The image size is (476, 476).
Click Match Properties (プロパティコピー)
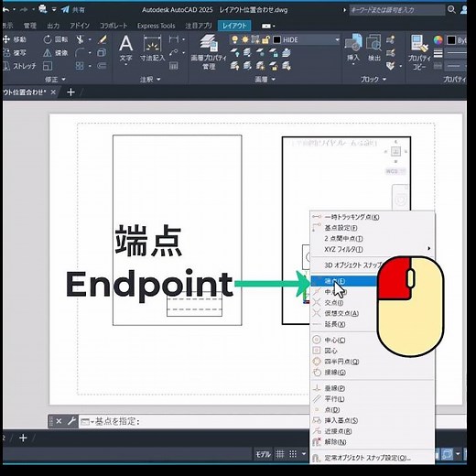click(x=419, y=52)
